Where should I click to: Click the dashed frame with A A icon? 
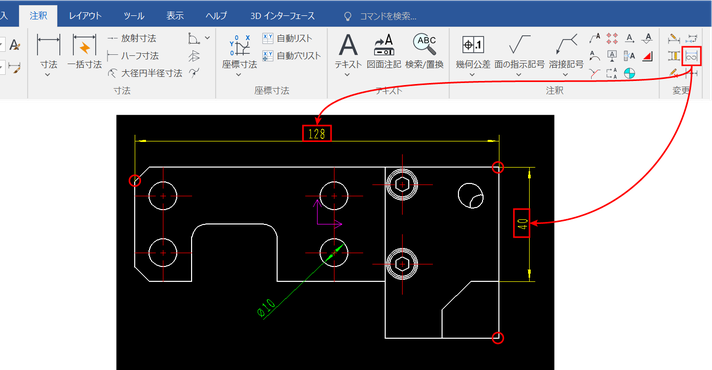612,73
